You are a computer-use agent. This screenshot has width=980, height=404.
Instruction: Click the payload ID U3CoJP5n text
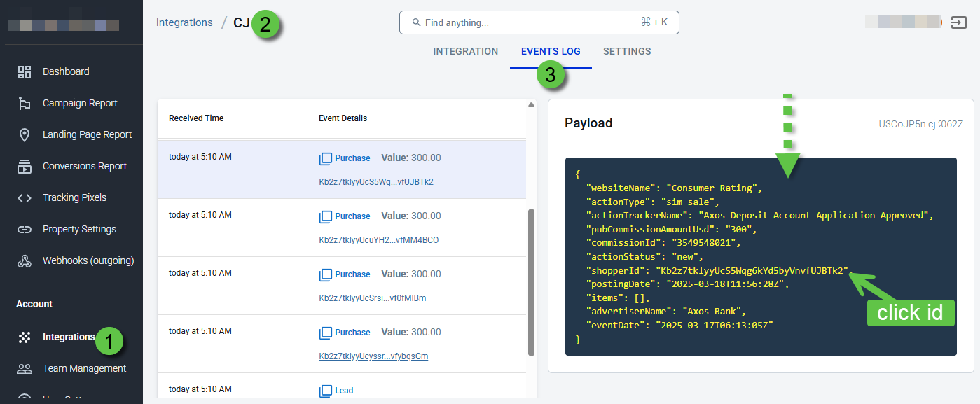pos(921,124)
